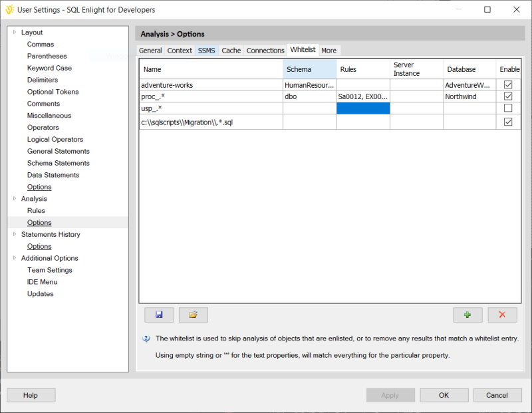Sort by the Name column header
Image resolution: width=532 pixels, height=413 pixels.
(211, 69)
